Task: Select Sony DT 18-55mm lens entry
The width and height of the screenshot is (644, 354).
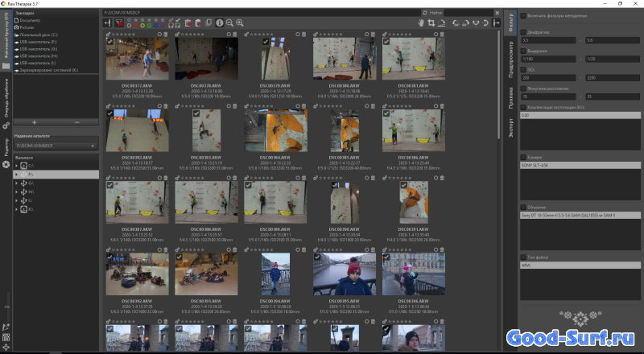Action: coord(580,215)
